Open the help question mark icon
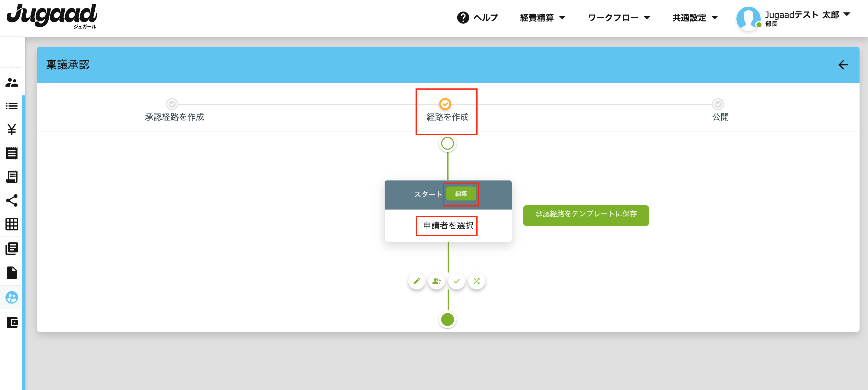Screen dimensions: 868x390 pos(463,18)
